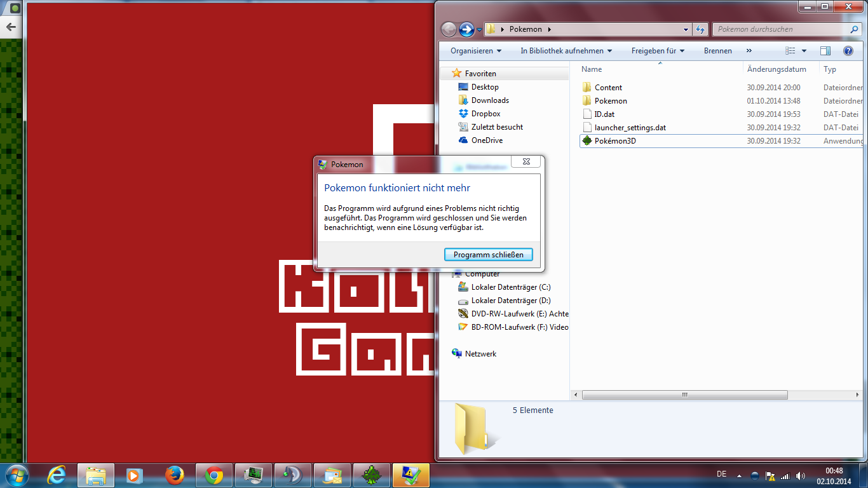Screen dimensions: 868x488
Task: Click the horizontal scrollbar in the file list
Action: [x=684, y=395]
